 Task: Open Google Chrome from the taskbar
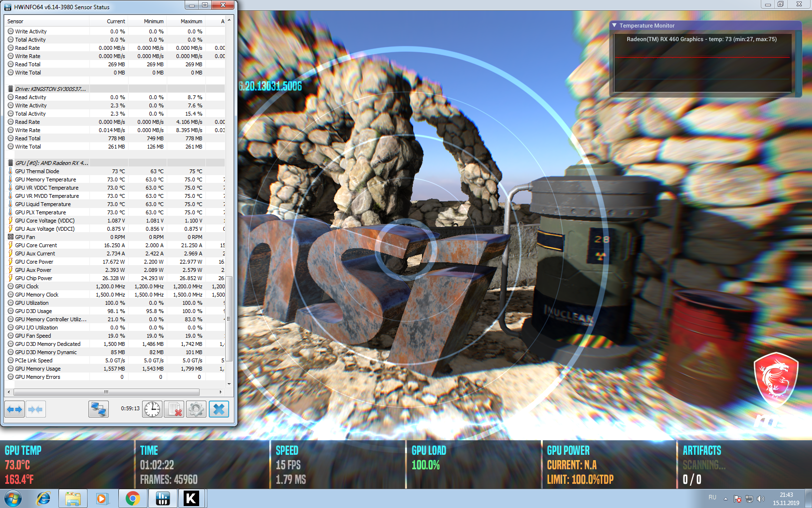coord(132,498)
